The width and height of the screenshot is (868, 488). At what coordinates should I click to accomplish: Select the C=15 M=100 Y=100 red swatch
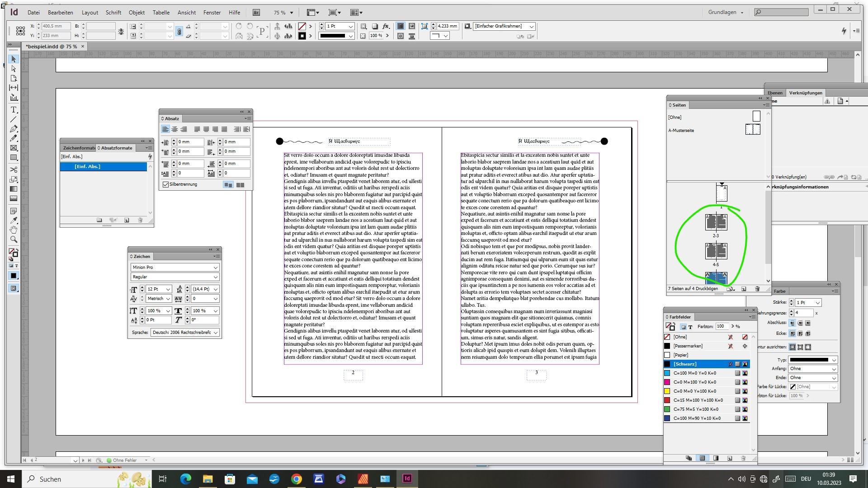[698, 400]
